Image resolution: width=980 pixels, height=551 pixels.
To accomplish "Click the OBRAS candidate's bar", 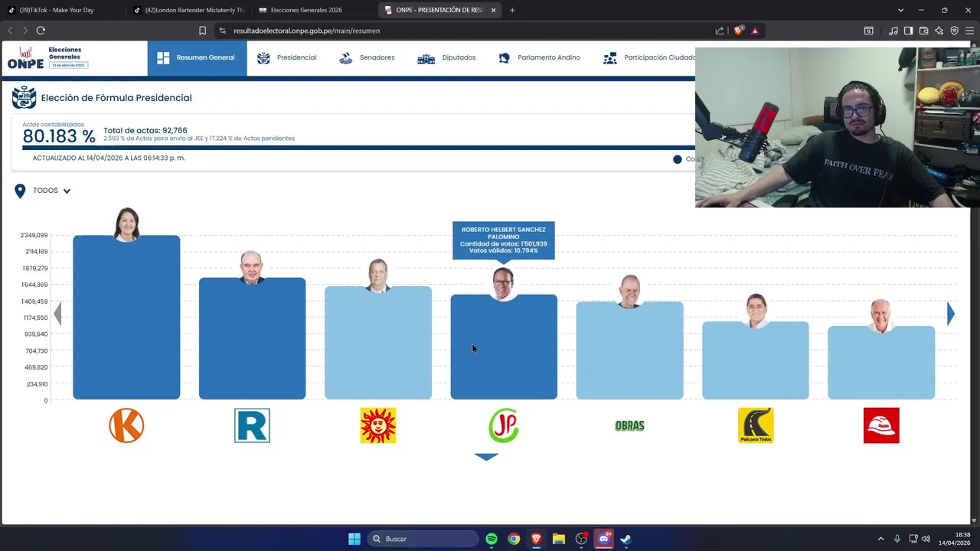I will (629, 350).
